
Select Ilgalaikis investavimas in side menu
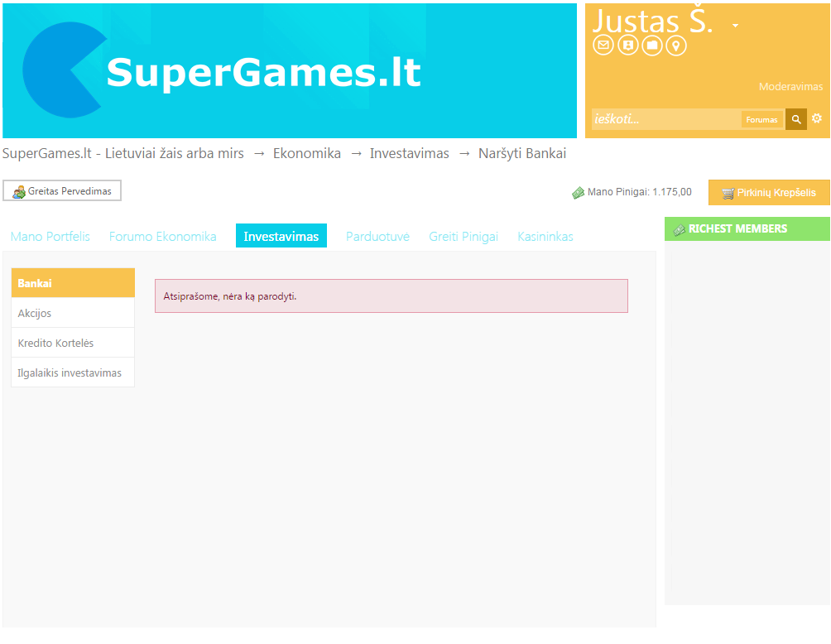point(73,372)
